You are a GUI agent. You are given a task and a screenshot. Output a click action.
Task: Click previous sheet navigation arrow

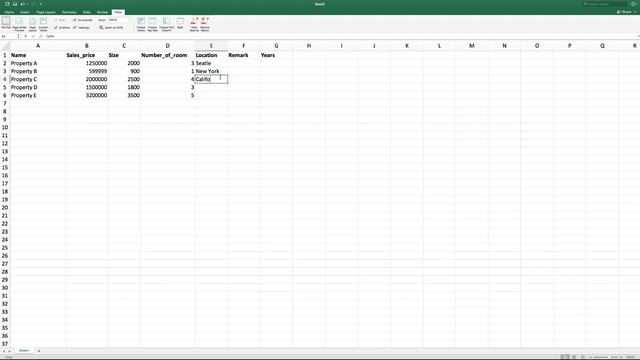(4, 351)
